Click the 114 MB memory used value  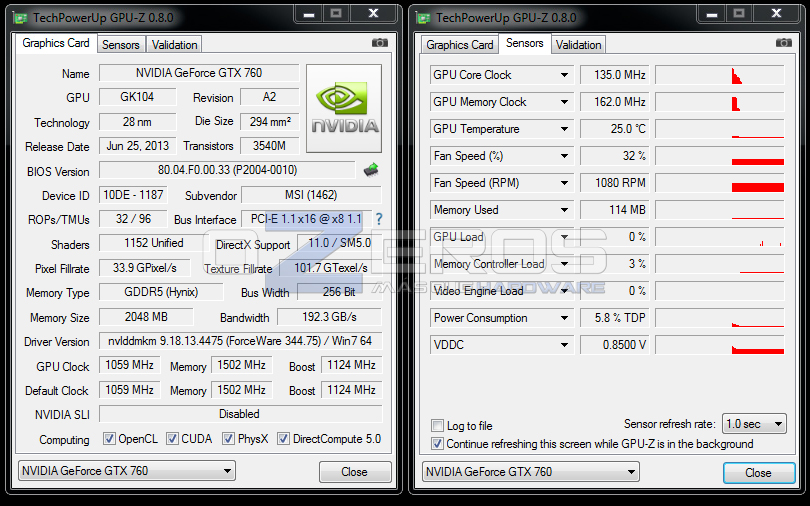pos(615,210)
